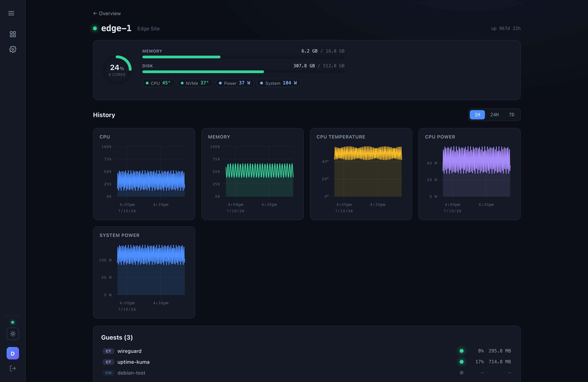Click the '714.8 MB' value for uptime-kuma
Image resolution: width=588 pixels, height=382 pixels.
[500, 362]
